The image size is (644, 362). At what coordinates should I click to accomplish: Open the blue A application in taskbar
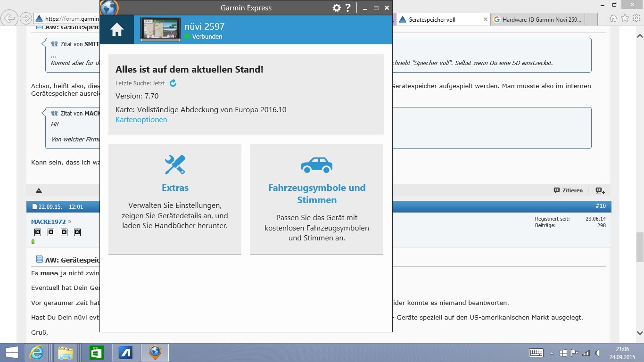coord(125,353)
